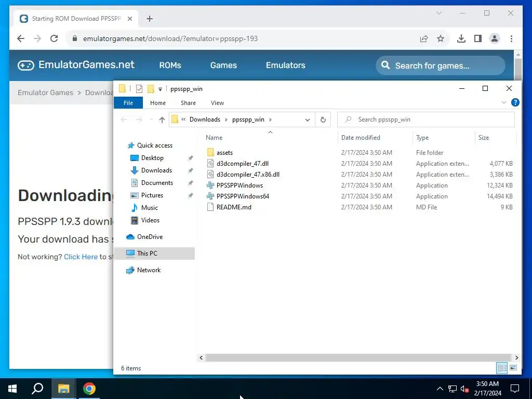Image resolution: width=532 pixels, height=399 pixels.
Task: Switch to details view layout icon
Action: (502, 368)
